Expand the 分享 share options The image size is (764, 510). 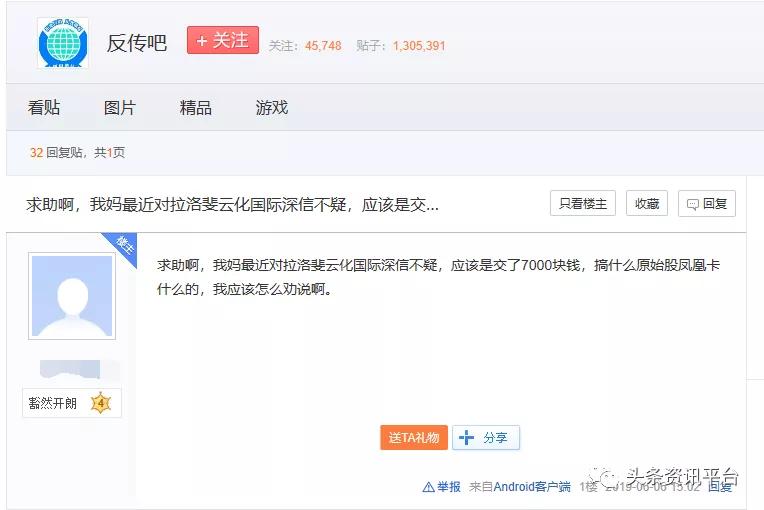click(x=486, y=438)
